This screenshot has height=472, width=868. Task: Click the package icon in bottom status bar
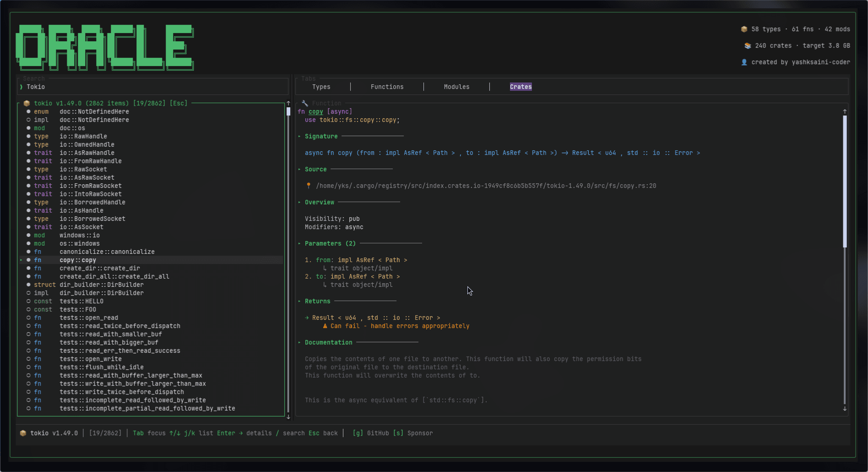(23, 434)
